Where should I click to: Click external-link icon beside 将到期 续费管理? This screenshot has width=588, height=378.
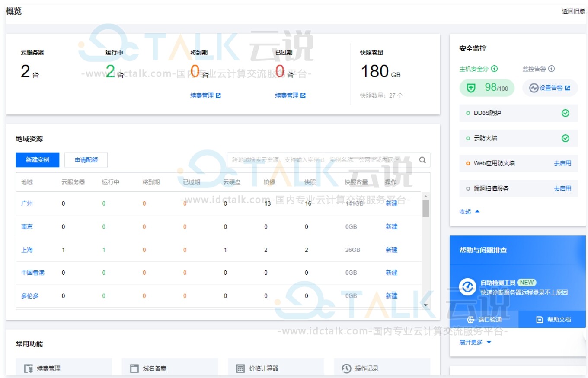click(218, 95)
